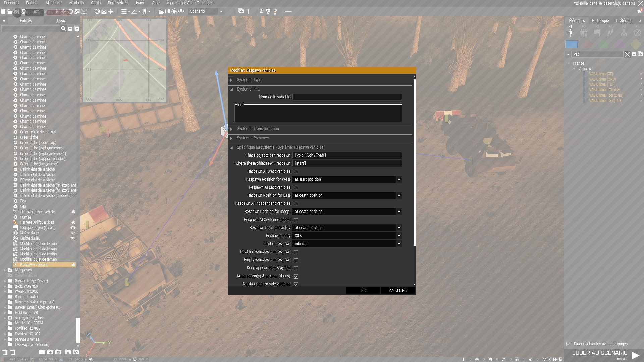Enable Respawn AI West vehicles checkbox

[x=296, y=172]
